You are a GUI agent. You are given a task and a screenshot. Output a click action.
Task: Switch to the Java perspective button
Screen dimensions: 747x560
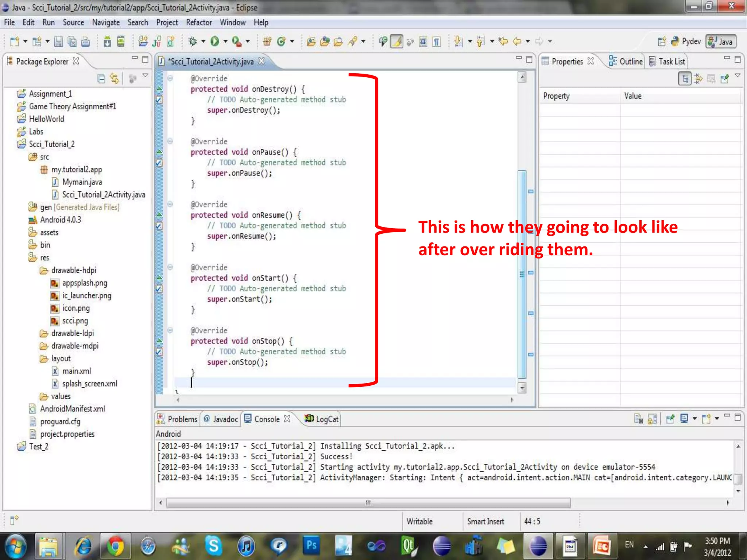(x=721, y=42)
